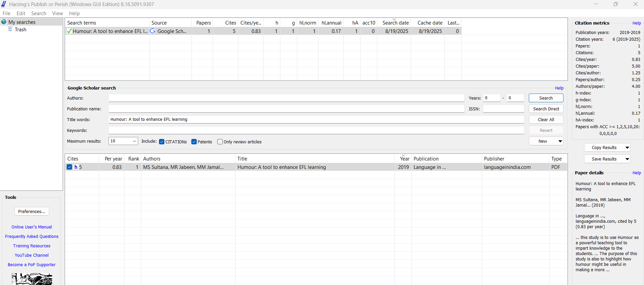Click the Trash folder icon
The height and width of the screenshot is (285, 644).
click(10, 29)
